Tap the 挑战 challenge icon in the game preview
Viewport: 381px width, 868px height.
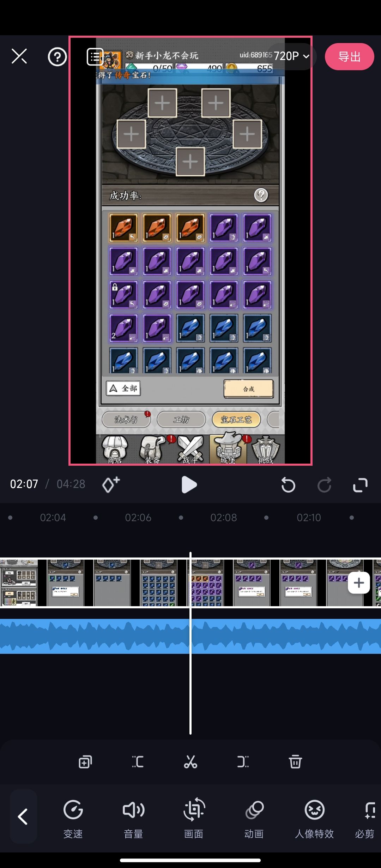(x=266, y=449)
